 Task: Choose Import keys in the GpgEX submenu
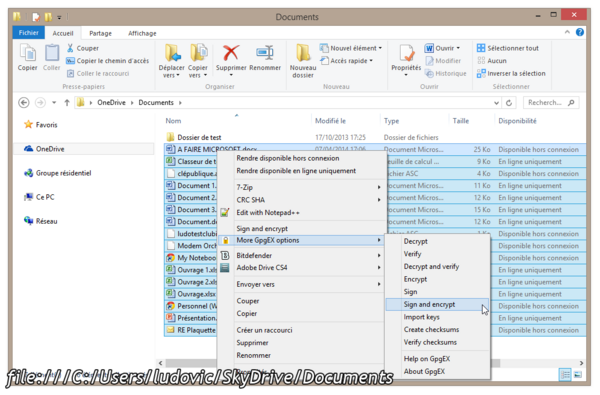point(438,317)
